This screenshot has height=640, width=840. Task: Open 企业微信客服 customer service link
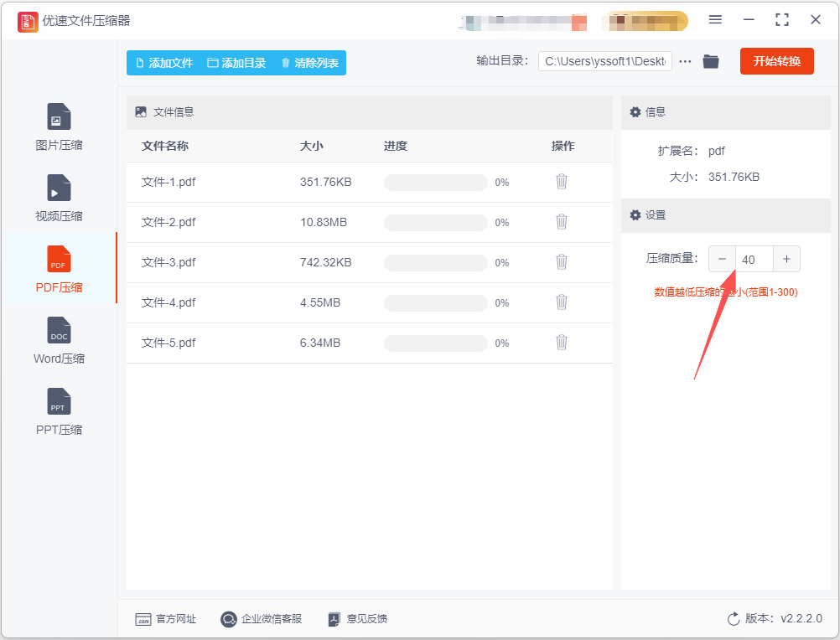click(262, 619)
